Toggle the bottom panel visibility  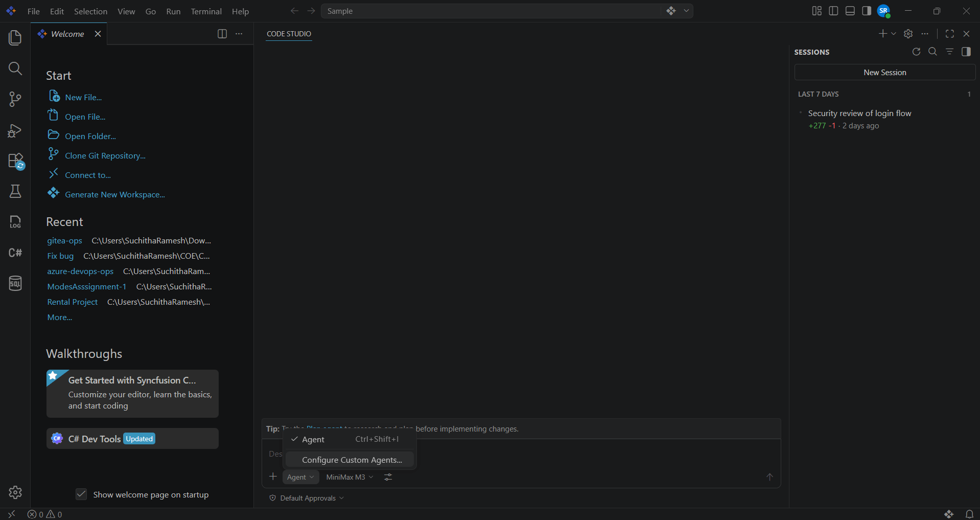point(850,11)
